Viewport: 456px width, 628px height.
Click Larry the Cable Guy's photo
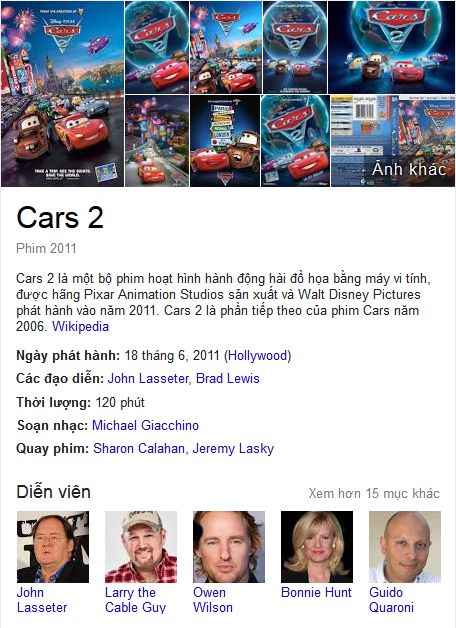coord(141,547)
